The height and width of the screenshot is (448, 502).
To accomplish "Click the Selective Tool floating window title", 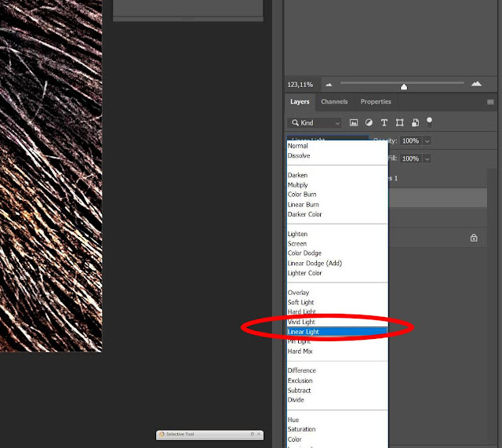I will (x=180, y=434).
